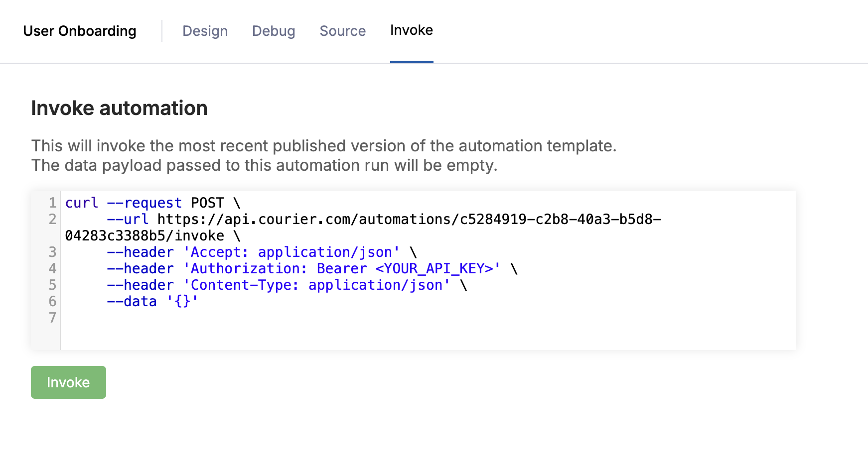
Task: Open the Debug tab
Action: (273, 31)
